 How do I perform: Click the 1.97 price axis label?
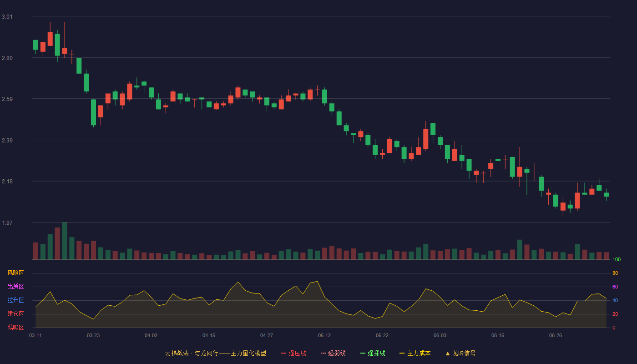(7, 223)
